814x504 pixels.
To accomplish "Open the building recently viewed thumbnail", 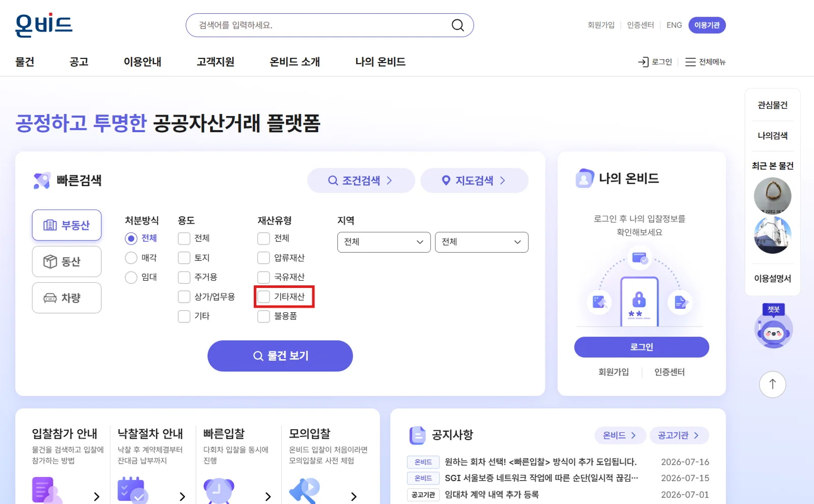I will 772,235.
